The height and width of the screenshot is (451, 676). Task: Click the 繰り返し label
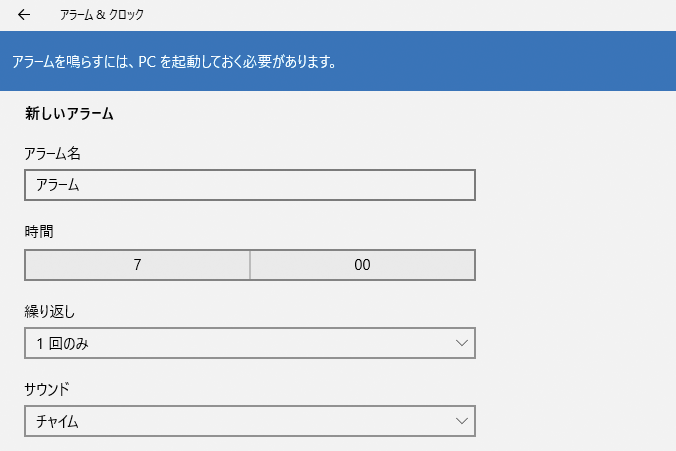(50, 311)
